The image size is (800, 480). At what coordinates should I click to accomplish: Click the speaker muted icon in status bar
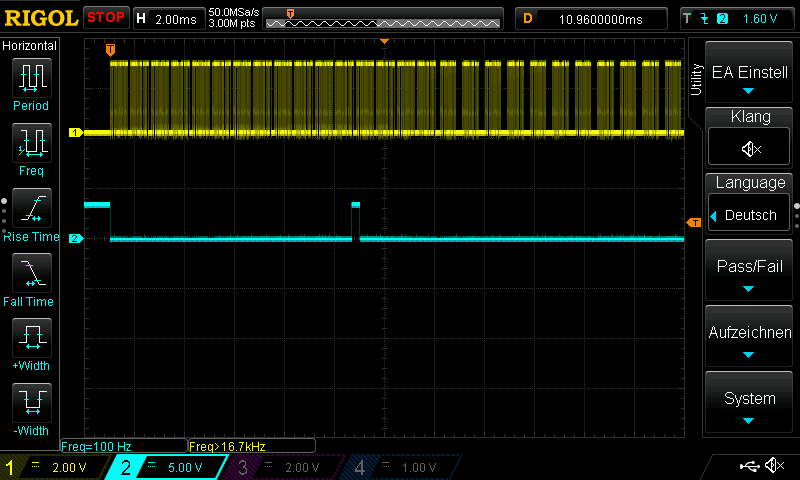tap(774, 465)
